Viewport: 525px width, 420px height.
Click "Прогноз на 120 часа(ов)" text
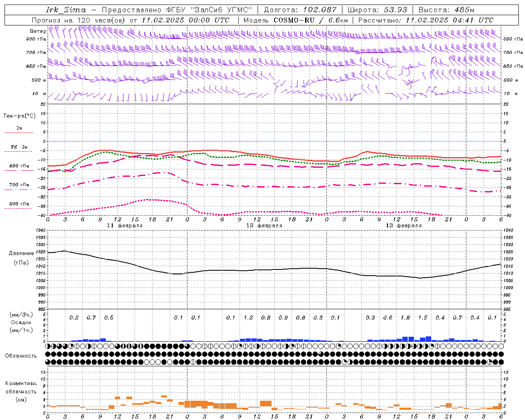pyautogui.click(x=79, y=20)
